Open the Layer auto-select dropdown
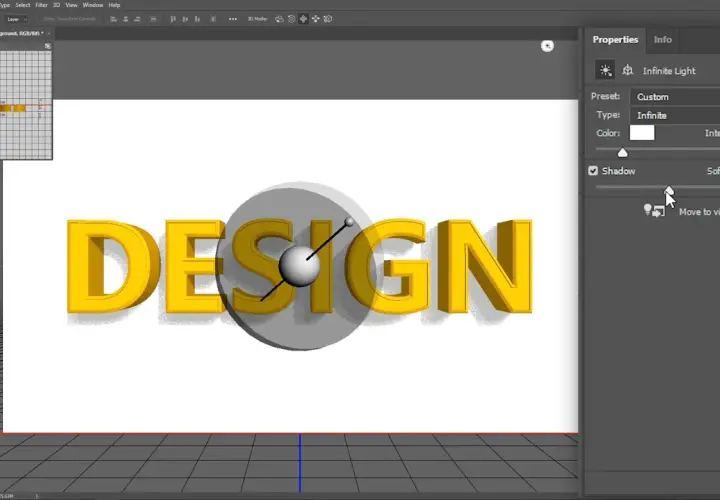 pyautogui.click(x=17, y=19)
